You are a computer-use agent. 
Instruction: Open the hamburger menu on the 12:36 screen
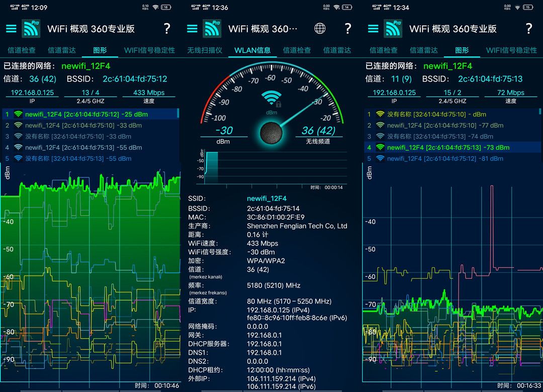pyautogui.click(x=192, y=29)
